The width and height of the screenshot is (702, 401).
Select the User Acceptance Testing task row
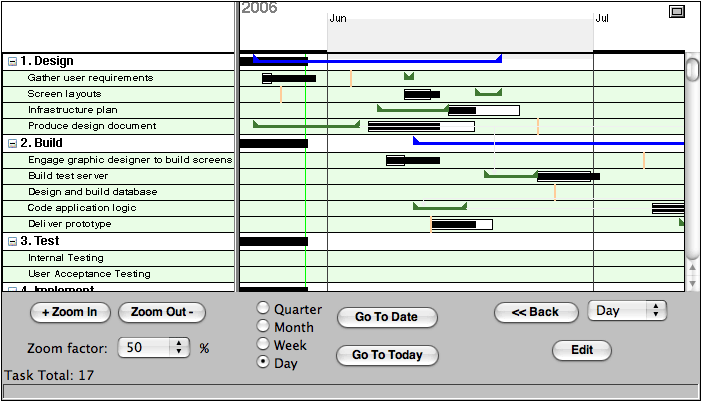tap(118, 274)
